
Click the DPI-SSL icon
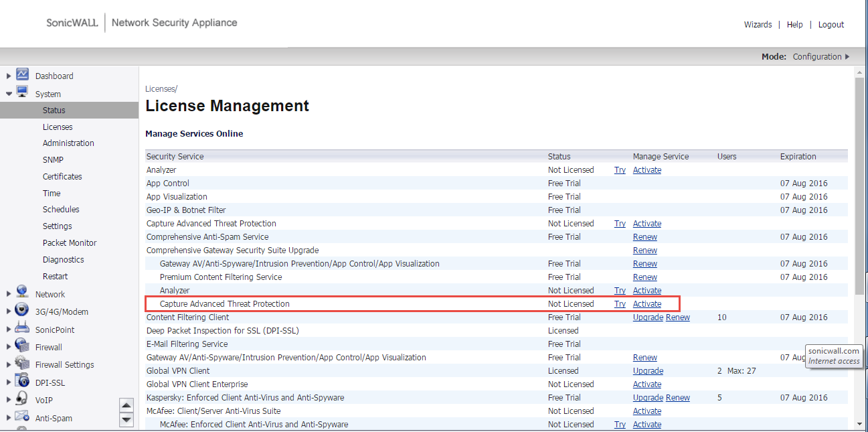[x=22, y=382]
